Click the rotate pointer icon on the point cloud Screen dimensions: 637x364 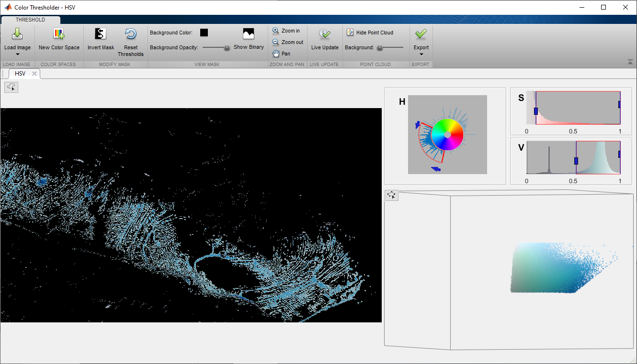[391, 195]
